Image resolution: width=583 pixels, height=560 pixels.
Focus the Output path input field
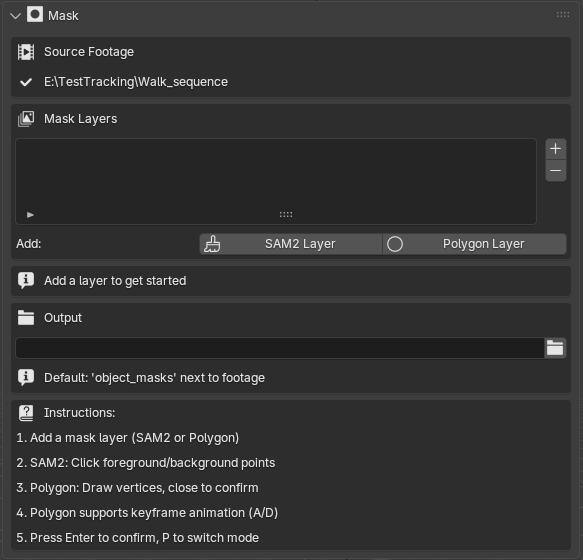tap(280, 348)
